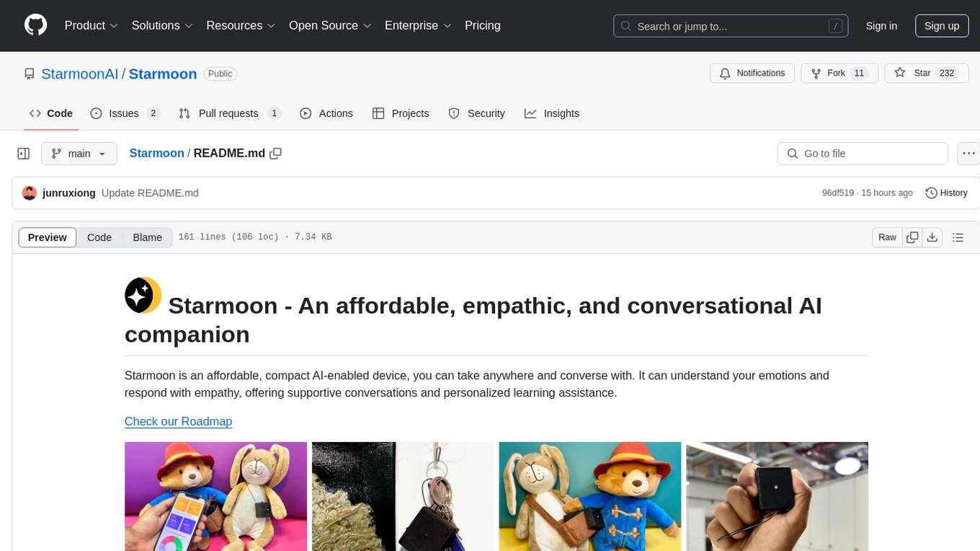This screenshot has height=551, width=980.
Task: Click the Pull requests count badge 1
Action: tap(274, 113)
